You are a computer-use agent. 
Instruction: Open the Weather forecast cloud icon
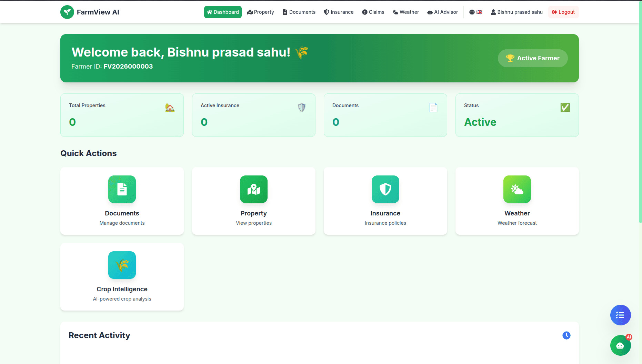tap(517, 189)
